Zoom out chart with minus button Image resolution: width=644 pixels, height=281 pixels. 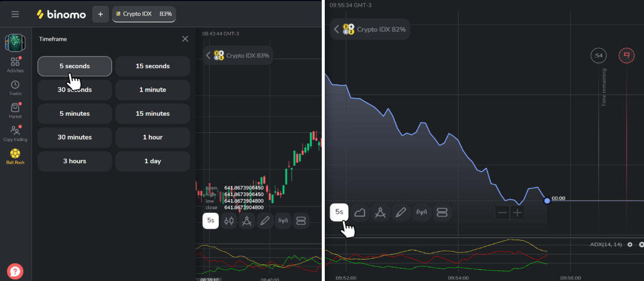[503, 213]
